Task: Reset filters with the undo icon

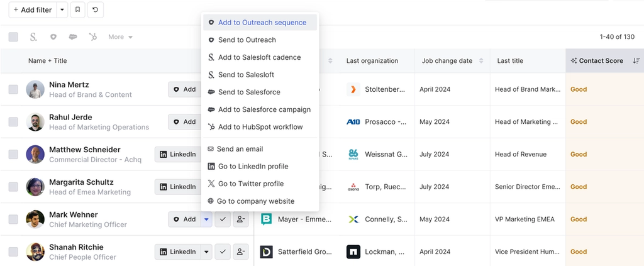Action: coord(96,10)
